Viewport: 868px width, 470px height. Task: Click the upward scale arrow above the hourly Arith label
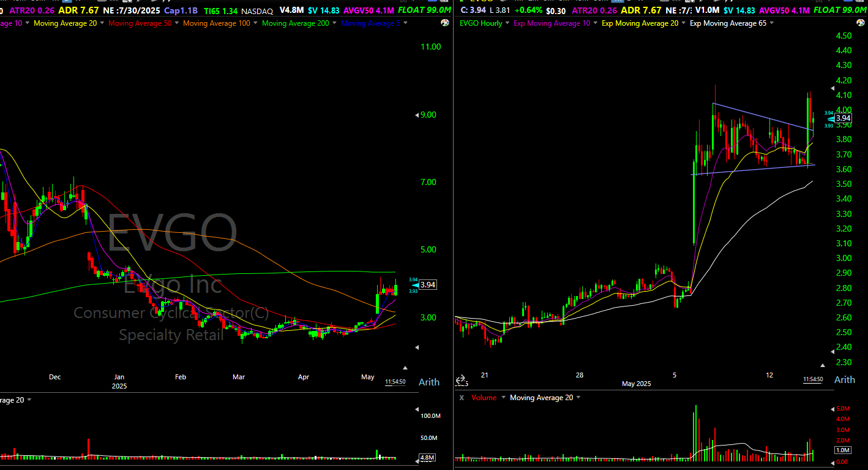(823, 364)
